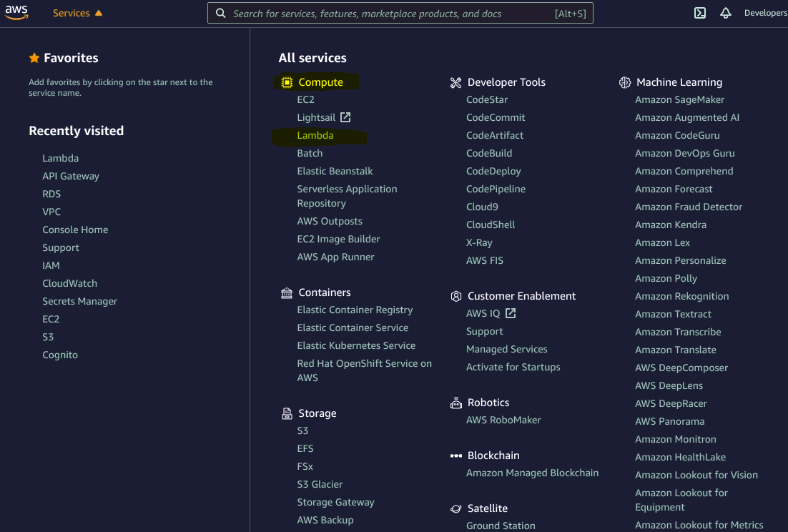Click the search magnifier icon
This screenshot has width=788, height=532.
[x=220, y=13]
